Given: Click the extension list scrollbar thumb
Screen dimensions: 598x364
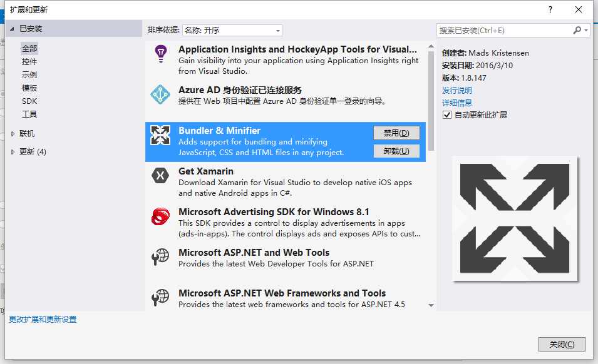Looking at the screenshot, I should click(x=431, y=101).
